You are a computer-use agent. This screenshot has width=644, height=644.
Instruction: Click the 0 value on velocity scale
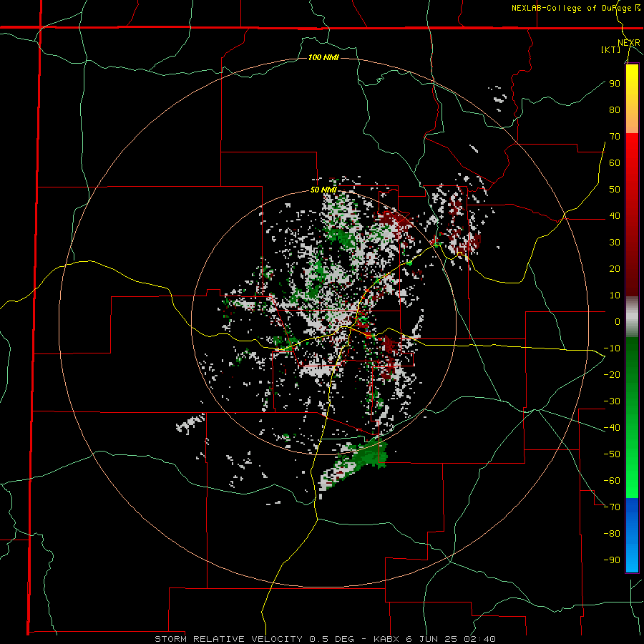tap(618, 321)
